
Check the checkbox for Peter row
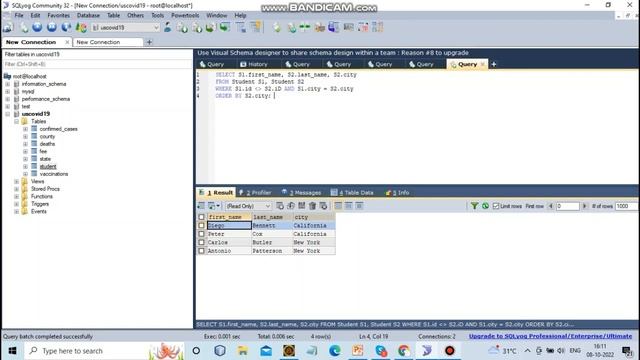pyautogui.click(x=201, y=234)
